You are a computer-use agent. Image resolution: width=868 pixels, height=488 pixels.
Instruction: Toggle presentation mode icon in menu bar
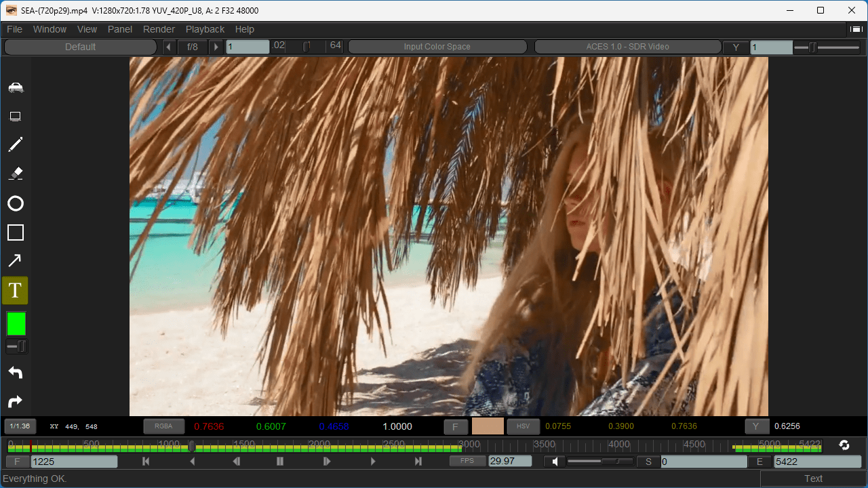coord(856,29)
